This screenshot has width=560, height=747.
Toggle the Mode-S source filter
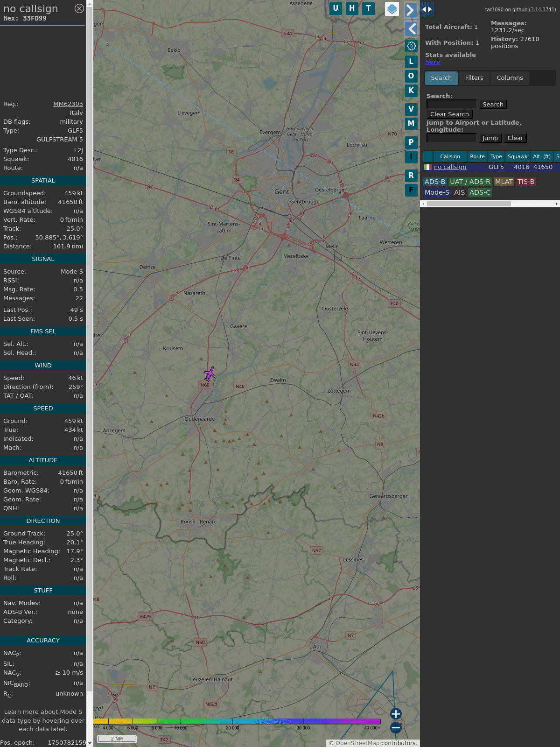click(437, 192)
